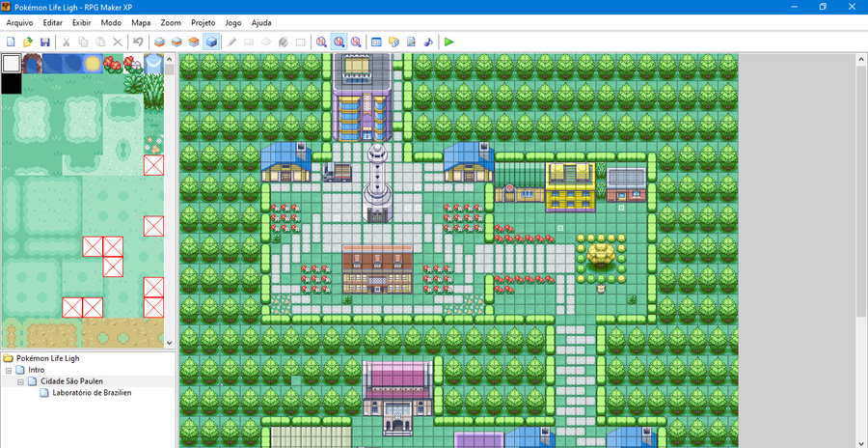Pick the red flower autotile in palette
This screenshot has height=448, width=868.
pos(113,64)
